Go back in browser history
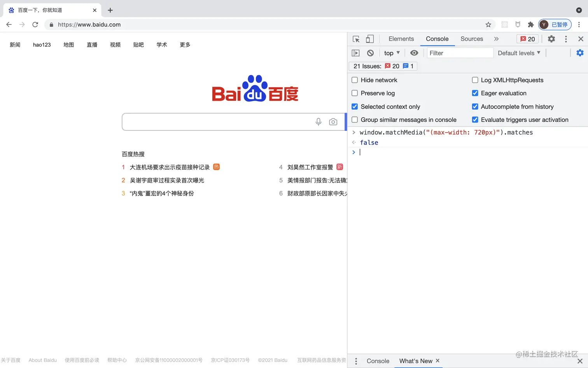The height and width of the screenshot is (368, 588). click(x=9, y=25)
